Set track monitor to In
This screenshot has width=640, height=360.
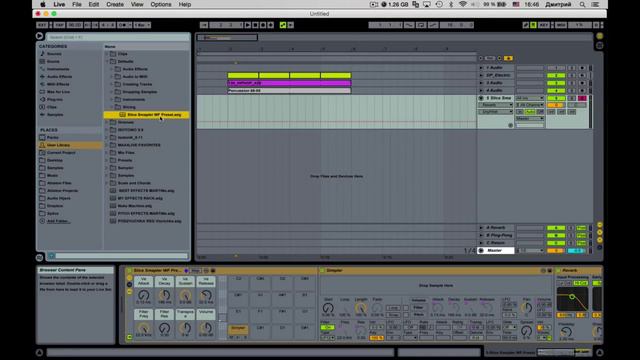520,111
